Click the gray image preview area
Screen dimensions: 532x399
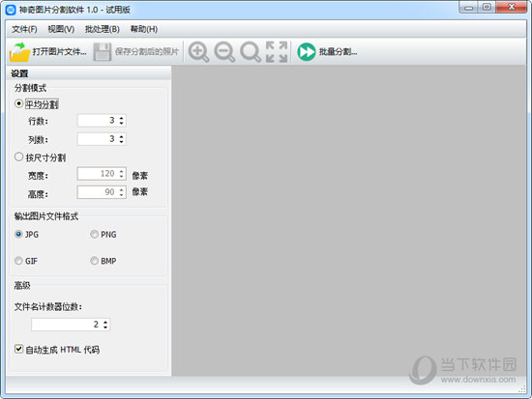(x=349, y=220)
